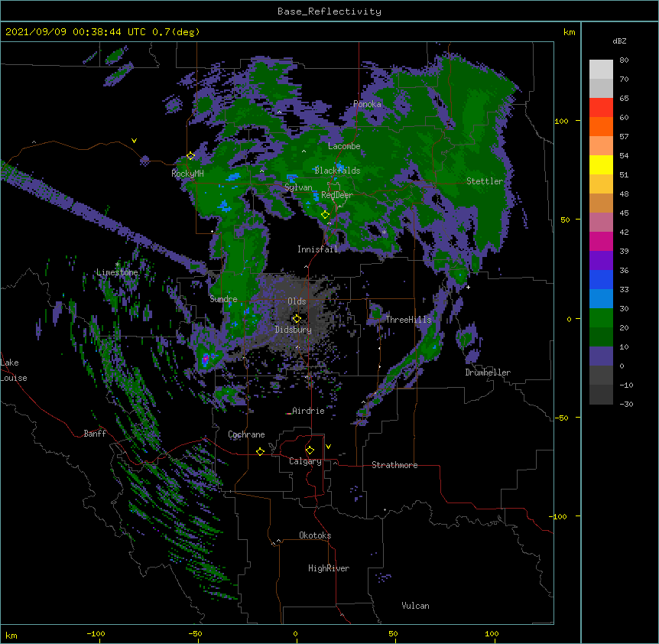Click the light blue 33-30 dBZ swatch
The width and height of the screenshot is (659, 644).
[x=601, y=299]
